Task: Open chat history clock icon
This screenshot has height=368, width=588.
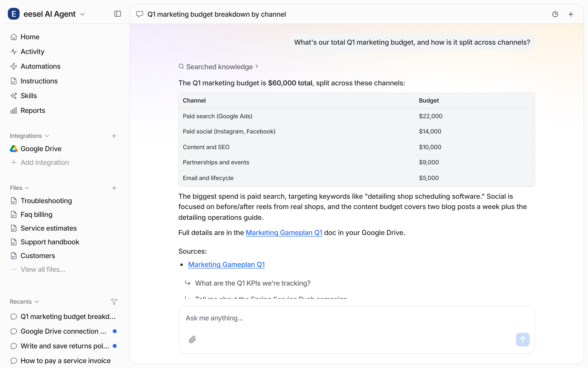Action: pos(555,14)
